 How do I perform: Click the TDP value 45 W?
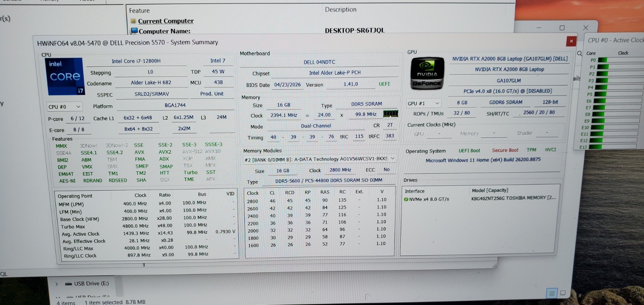218,72
